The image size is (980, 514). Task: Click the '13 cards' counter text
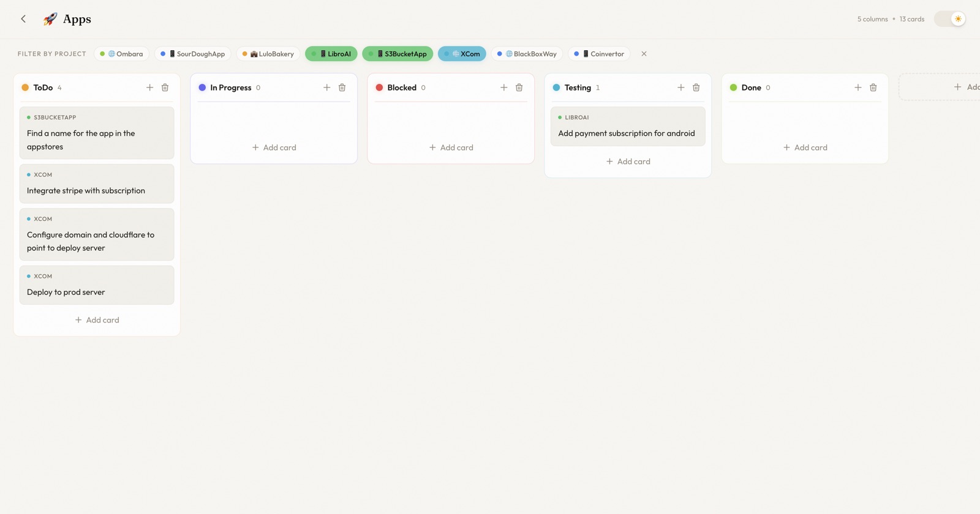pos(912,19)
